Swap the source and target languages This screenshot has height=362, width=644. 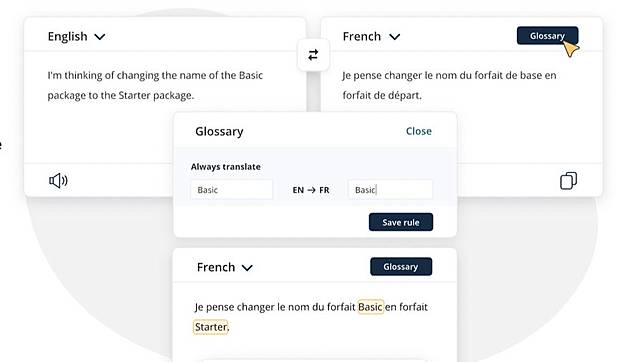(x=313, y=55)
